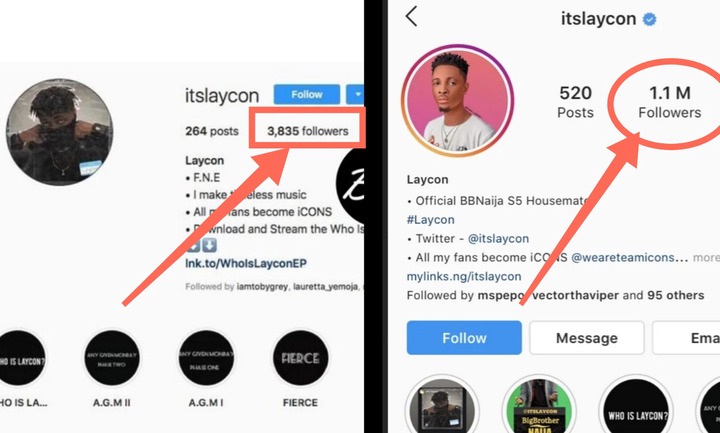This screenshot has height=433, width=720.
Task: Open the mylinks.ng/itslaycon link
Action: pyautogui.click(x=464, y=276)
